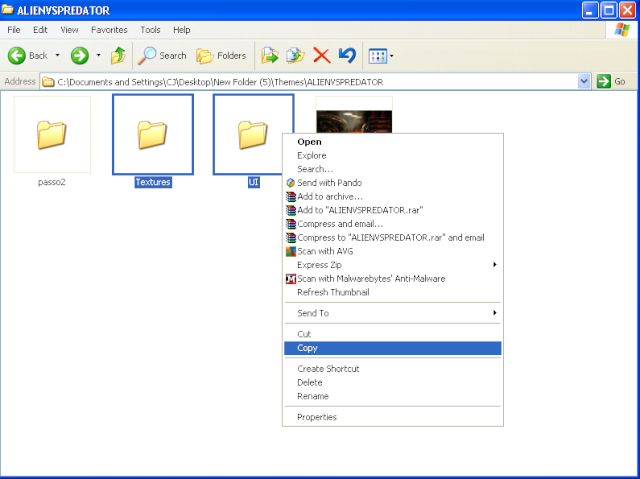The image size is (640, 479).
Task: Select the Textures folder icon
Action: click(153, 134)
